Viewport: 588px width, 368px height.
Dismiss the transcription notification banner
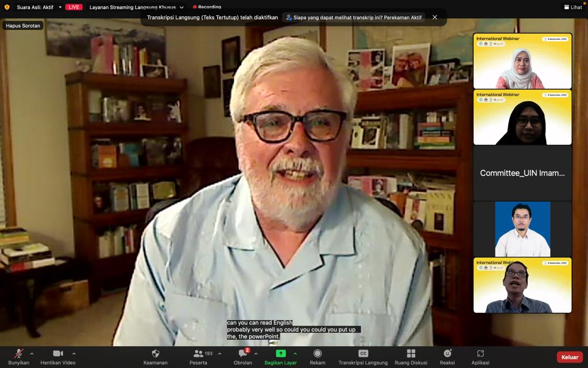coord(435,17)
